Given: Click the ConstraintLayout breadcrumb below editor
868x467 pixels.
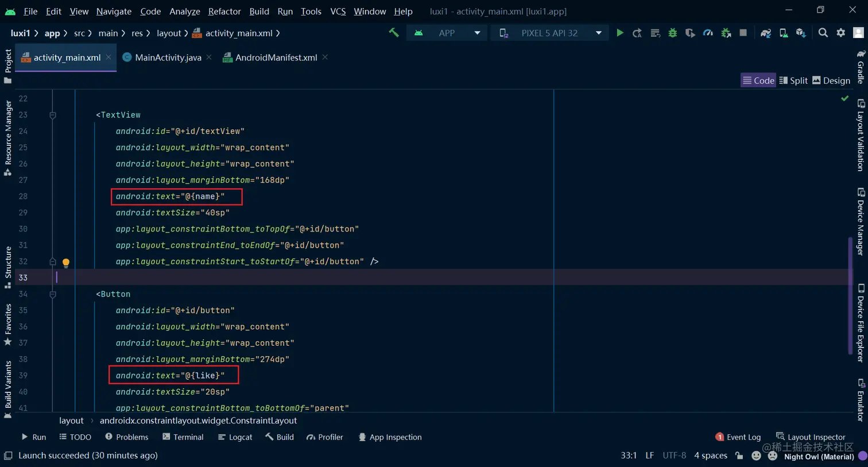Looking at the screenshot, I should pyautogui.click(x=198, y=420).
